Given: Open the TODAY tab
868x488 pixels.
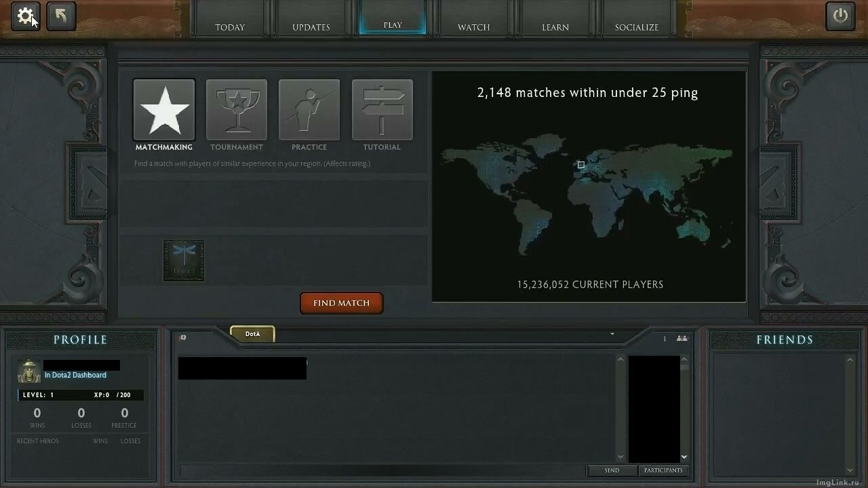Looking at the screenshot, I should click(x=230, y=27).
